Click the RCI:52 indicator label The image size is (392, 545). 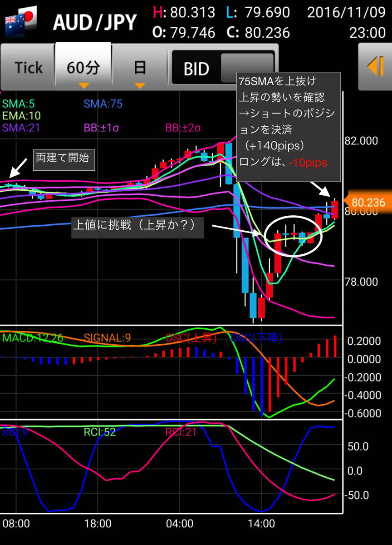pos(99,431)
